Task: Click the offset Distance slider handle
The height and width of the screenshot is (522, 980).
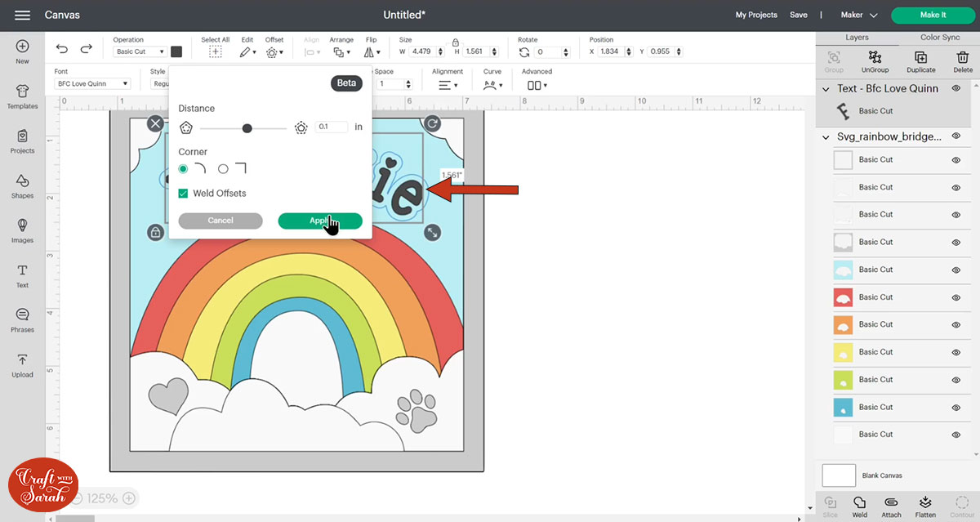Action: (247, 127)
